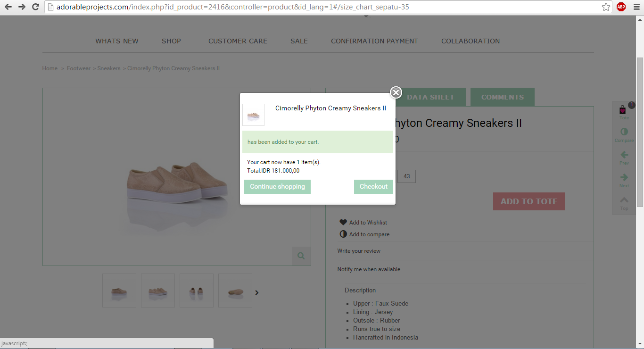Click the Footwear breadcrumb link
Image resolution: width=644 pixels, height=349 pixels.
78,68
